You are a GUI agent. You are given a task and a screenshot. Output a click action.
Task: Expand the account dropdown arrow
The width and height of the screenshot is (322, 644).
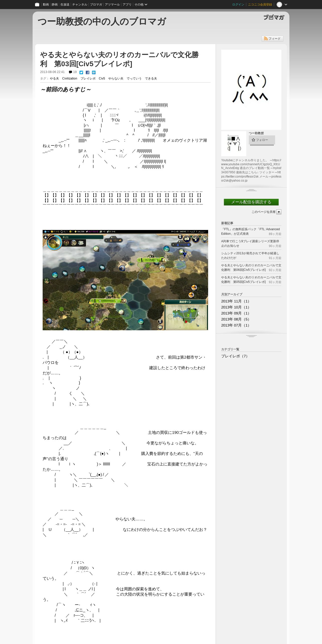click(x=286, y=5)
